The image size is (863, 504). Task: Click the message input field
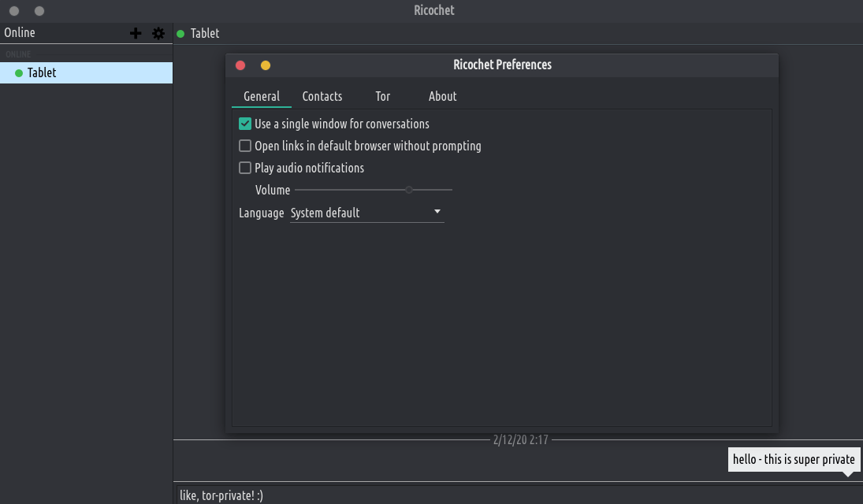tap(512, 495)
